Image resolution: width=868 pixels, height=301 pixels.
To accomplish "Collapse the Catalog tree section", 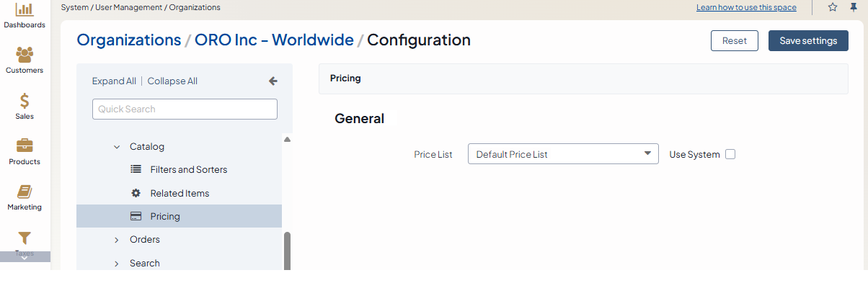I will [x=117, y=147].
